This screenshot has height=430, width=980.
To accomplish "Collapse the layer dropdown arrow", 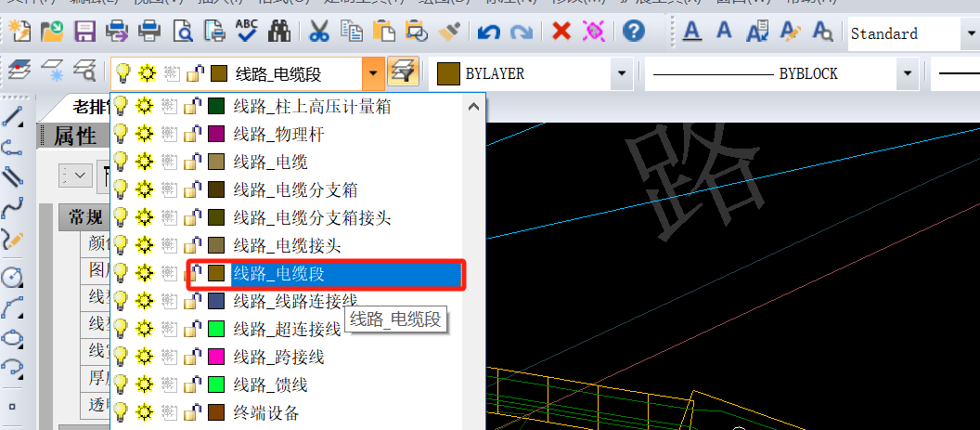I will coord(372,72).
